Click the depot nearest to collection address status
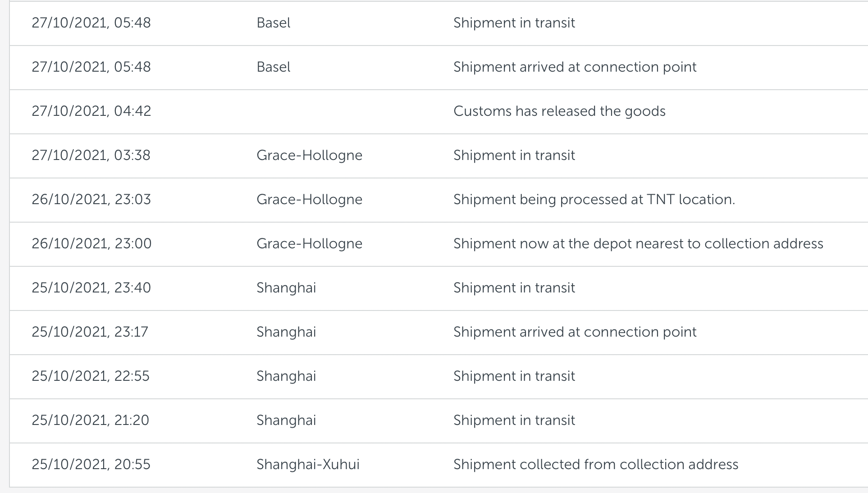This screenshot has width=868, height=493. click(638, 243)
